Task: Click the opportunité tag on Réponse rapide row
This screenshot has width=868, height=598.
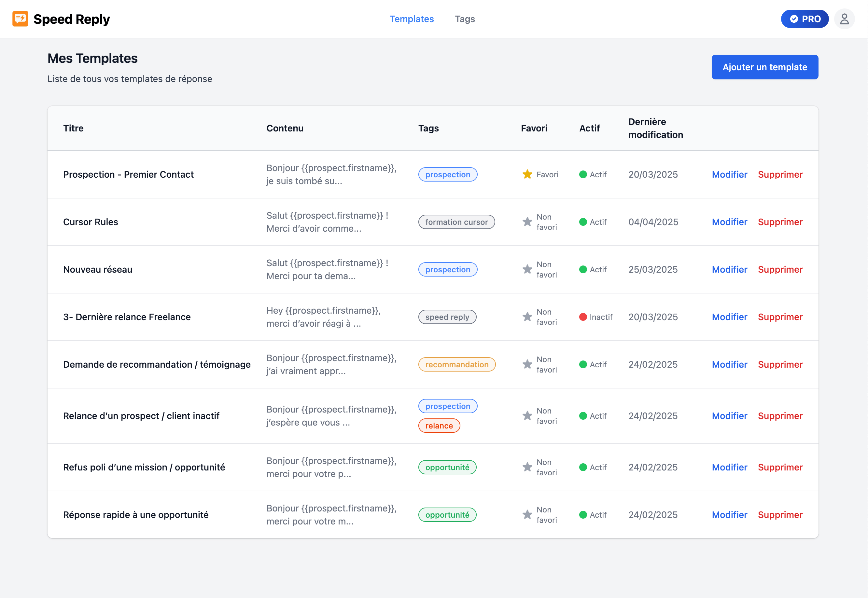Action: (x=447, y=514)
